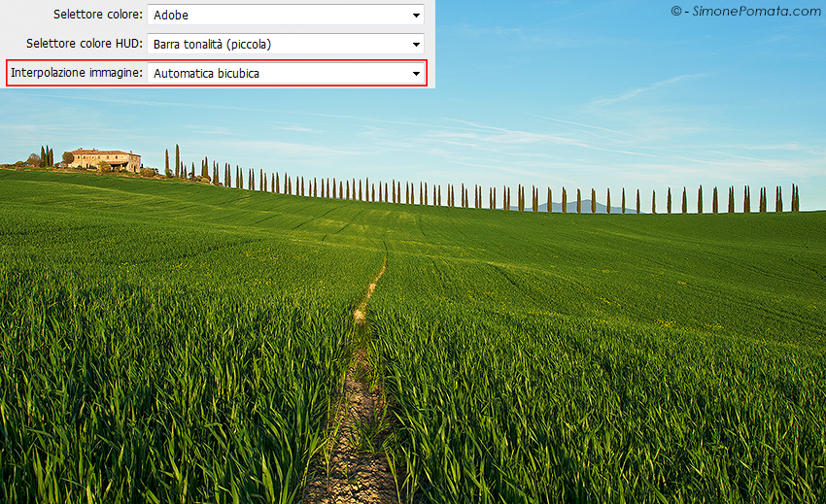Click the foreground wheat on the left
Viewport: 826px width, 504px height.
click(x=117, y=408)
